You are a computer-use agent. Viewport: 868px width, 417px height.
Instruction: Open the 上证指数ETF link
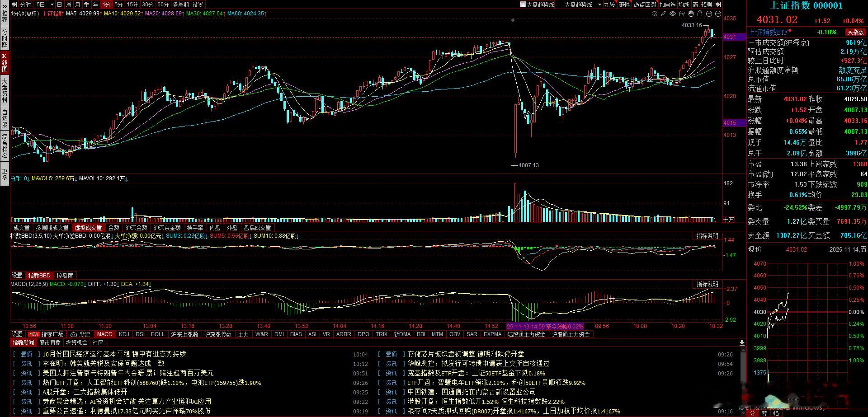(x=768, y=32)
